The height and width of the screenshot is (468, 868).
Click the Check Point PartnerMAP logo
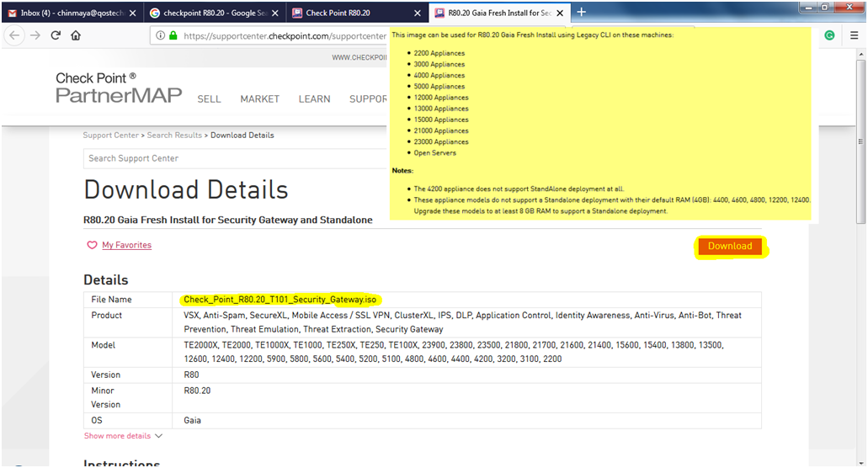coord(119,88)
